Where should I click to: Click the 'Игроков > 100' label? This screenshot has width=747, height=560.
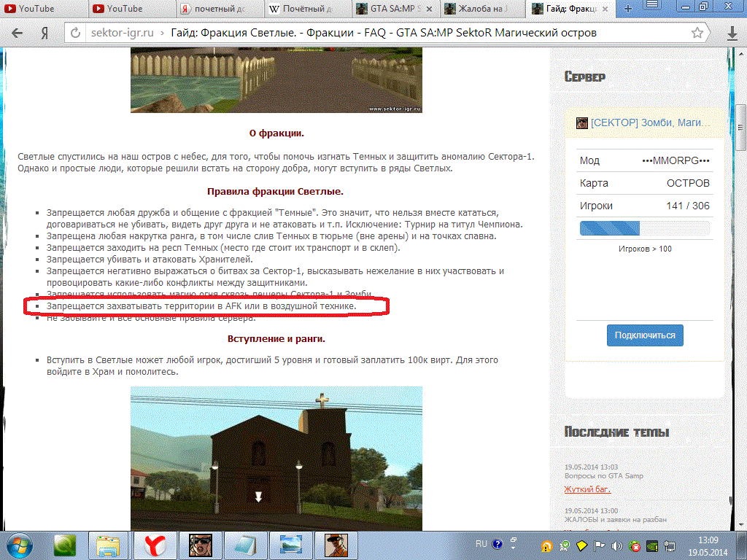(645, 249)
